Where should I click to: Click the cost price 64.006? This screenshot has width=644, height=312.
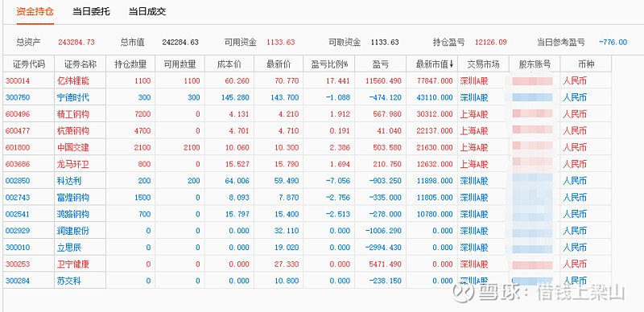point(237,181)
